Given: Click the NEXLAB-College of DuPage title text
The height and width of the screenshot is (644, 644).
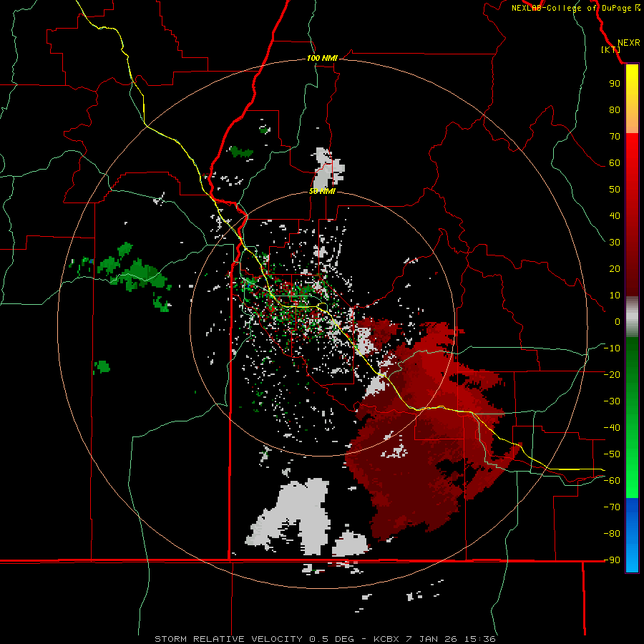Looking at the screenshot, I should tap(575, 8).
